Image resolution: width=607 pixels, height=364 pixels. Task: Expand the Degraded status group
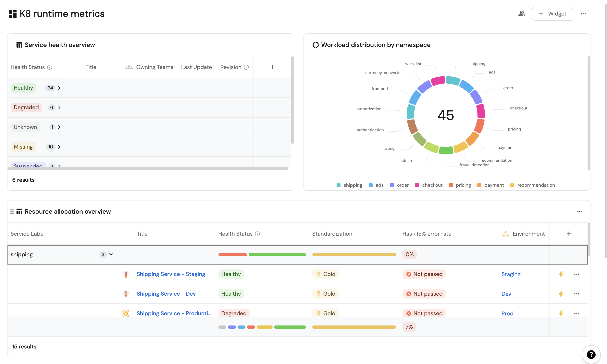coord(59,108)
